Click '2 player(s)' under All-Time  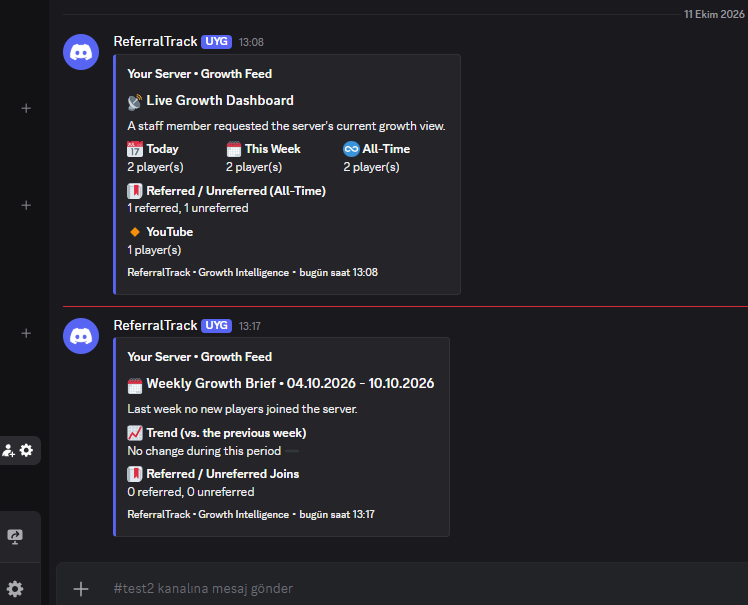tap(372, 167)
